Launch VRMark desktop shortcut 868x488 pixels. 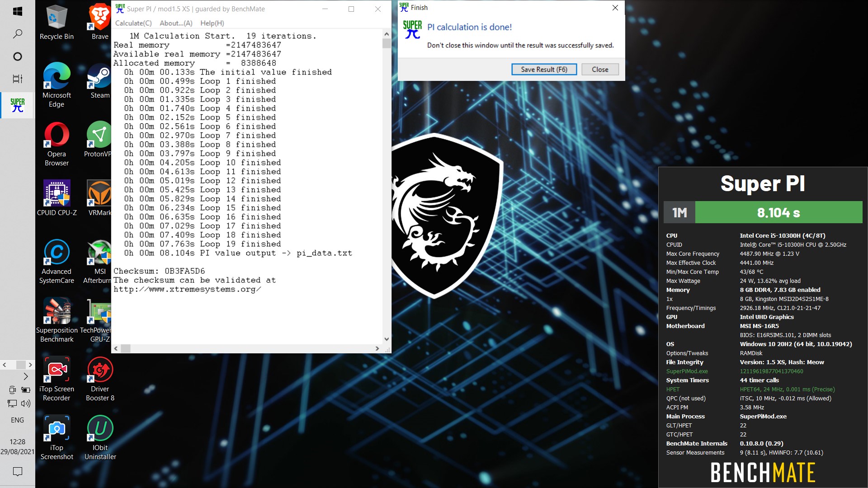(99, 198)
